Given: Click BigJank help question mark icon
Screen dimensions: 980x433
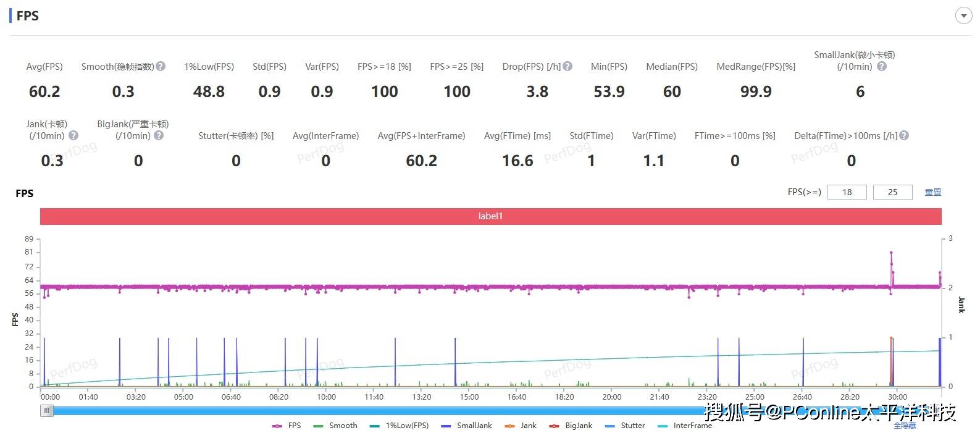Looking at the screenshot, I should pos(159,135).
